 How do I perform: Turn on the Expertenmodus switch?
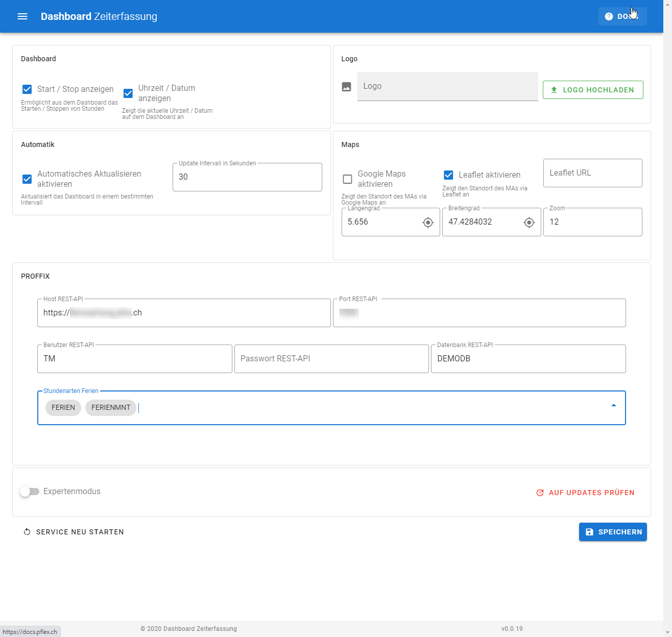point(30,492)
